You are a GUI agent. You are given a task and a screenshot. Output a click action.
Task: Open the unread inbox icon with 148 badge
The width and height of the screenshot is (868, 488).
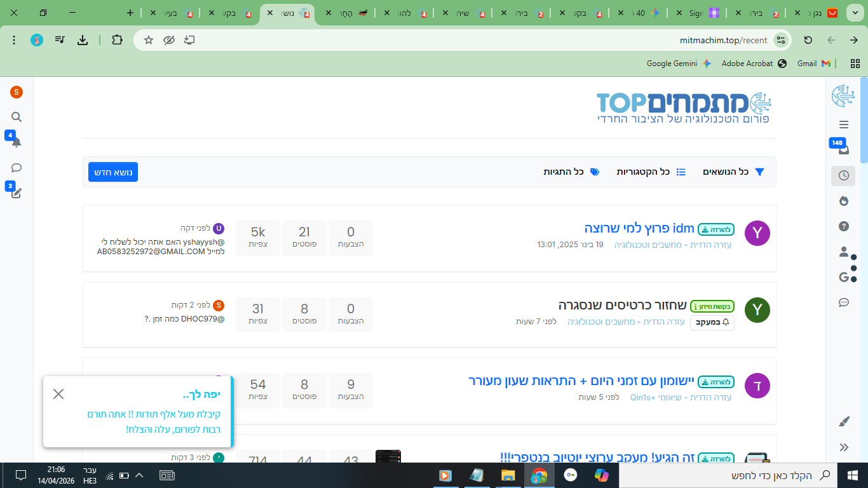[843, 150]
